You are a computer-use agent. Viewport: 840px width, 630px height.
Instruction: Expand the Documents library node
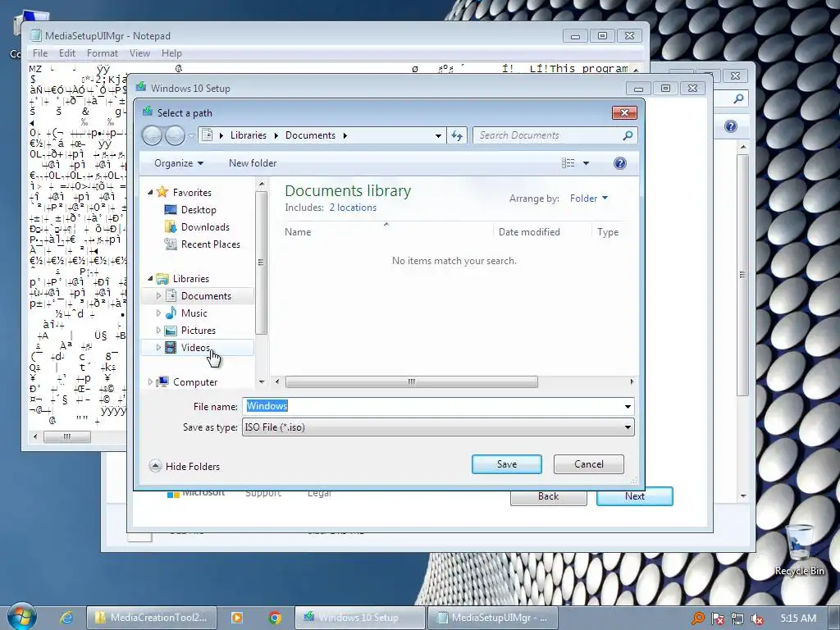click(x=158, y=295)
